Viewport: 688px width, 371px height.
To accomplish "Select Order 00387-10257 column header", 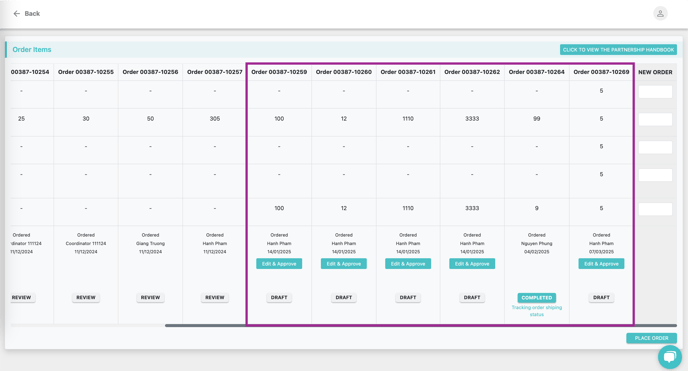I will click(x=215, y=72).
